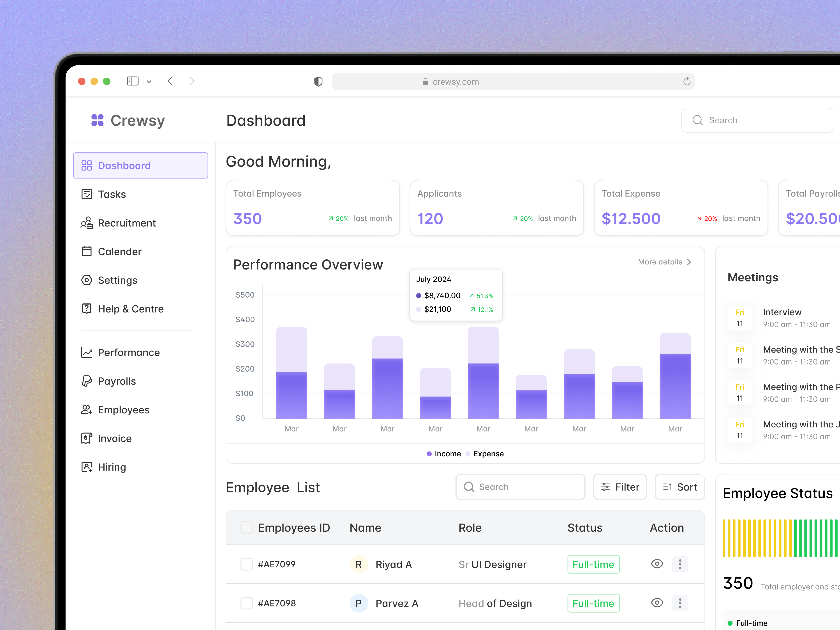The width and height of the screenshot is (840, 630).
Task: Click the $21,100 tooltip value
Action: [438, 309]
